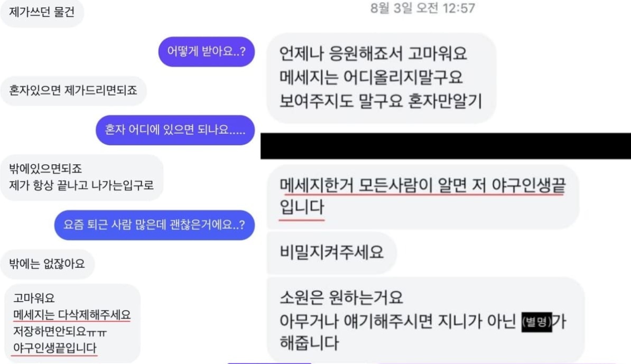Select the '비밀지켜주세요' message bubble
This screenshot has height=364, width=631.
coord(331,252)
